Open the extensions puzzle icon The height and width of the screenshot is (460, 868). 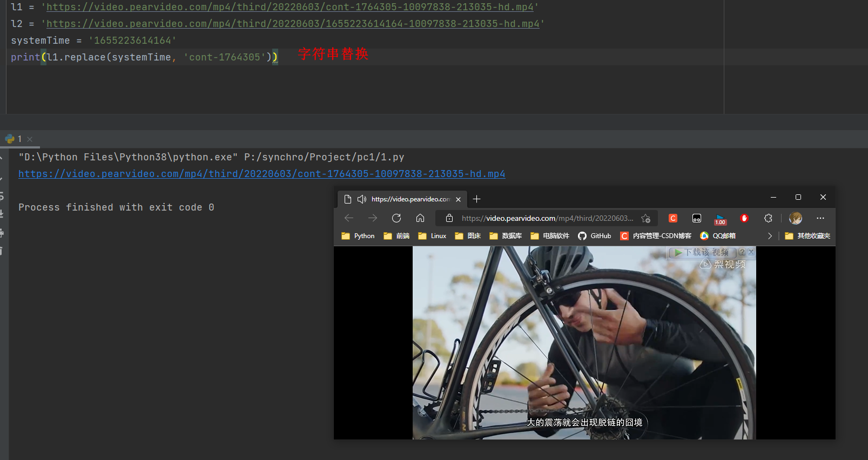[x=768, y=218]
